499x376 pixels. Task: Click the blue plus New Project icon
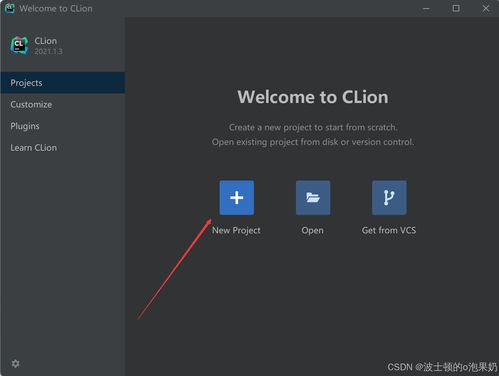237,198
